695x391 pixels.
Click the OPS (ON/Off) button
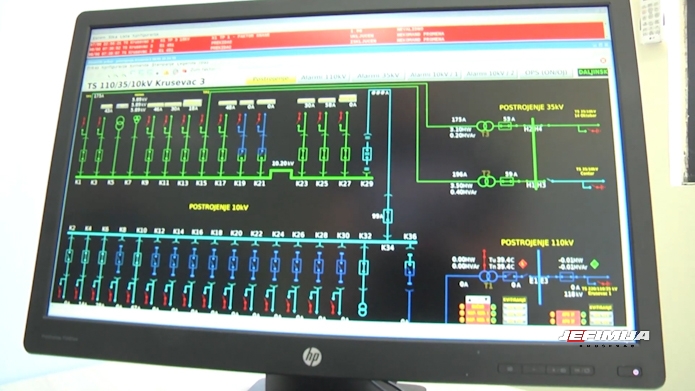[x=546, y=72]
